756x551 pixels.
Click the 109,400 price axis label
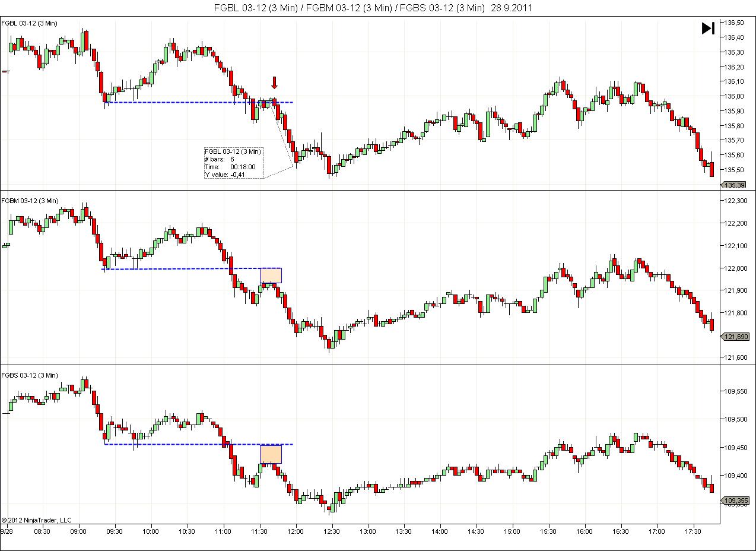736,476
